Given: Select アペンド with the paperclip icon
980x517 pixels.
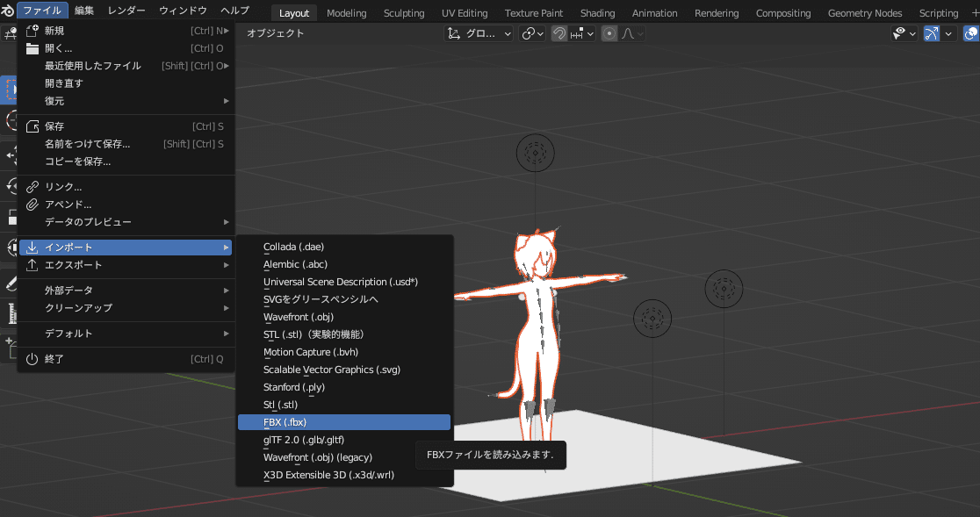Looking at the screenshot, I should (126, 205).
